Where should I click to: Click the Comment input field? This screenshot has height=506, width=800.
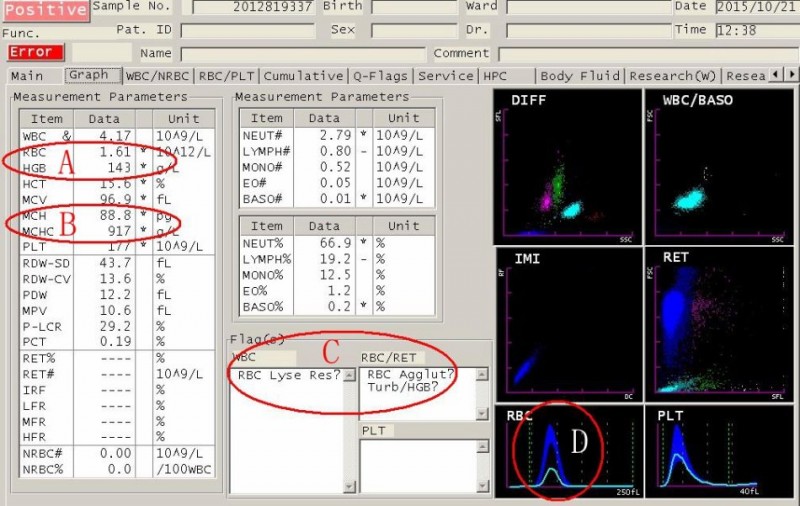pyautogui.click(x=649, y=54)
